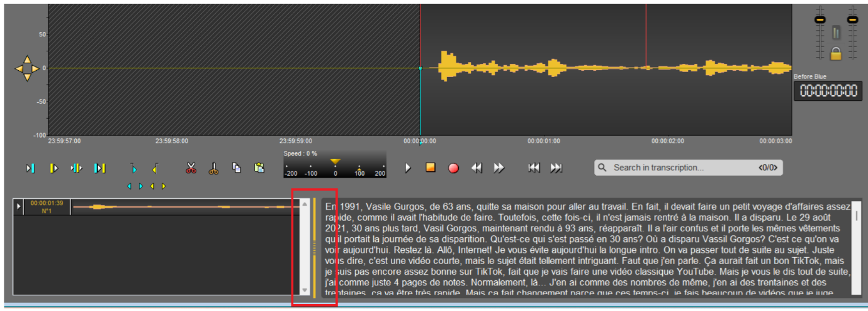Click the Speed slider yellow marker
This screenshot has width=868, height=311.
pyautogui.click(x=335, y=161)
